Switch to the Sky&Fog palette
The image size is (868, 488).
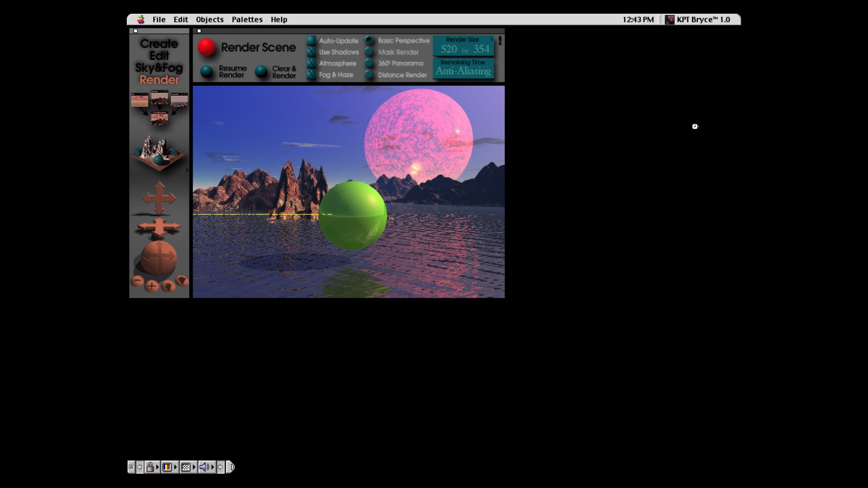(159, 68)
